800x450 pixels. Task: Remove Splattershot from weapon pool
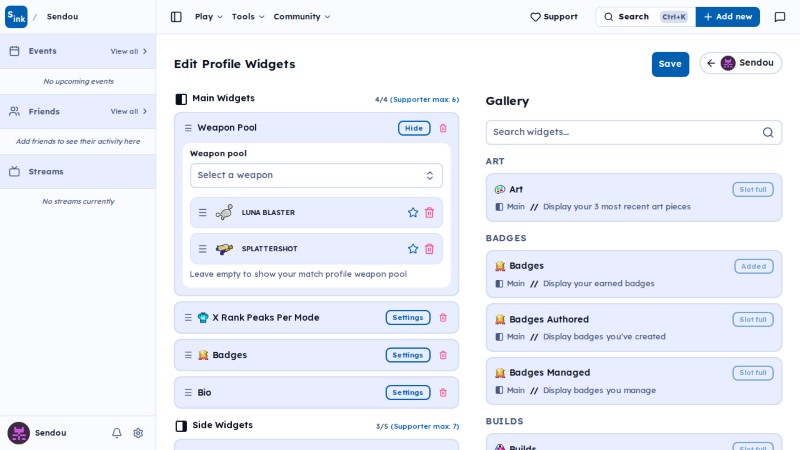point(430,249)
